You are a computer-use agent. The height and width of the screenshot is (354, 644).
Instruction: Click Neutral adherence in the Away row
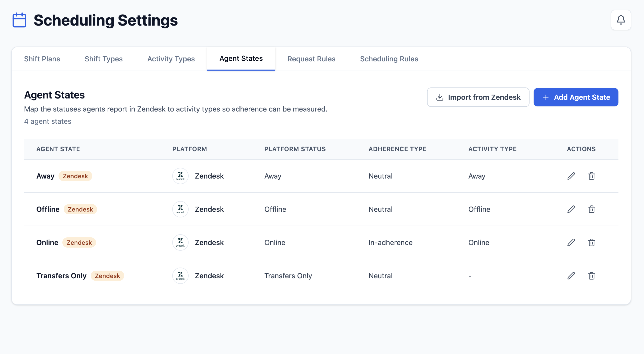tap(381, 176)
